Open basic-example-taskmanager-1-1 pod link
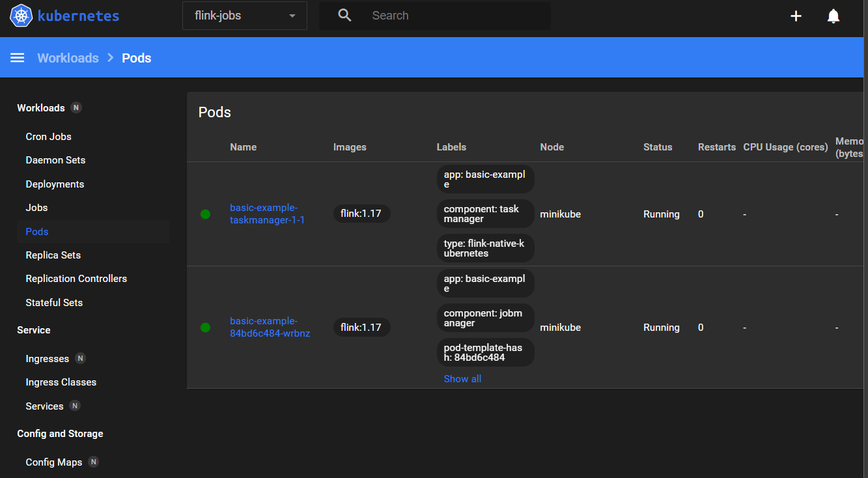The height and width of the screenshot is (478, 868). click(268, 214)
